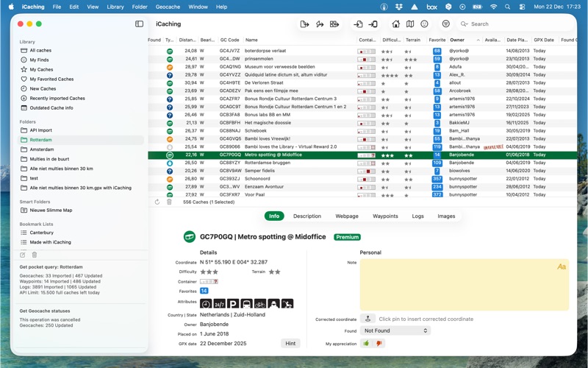Switch to the Images tab
Image resolution: width=588 pixels, height=368 pixels.
446,216
